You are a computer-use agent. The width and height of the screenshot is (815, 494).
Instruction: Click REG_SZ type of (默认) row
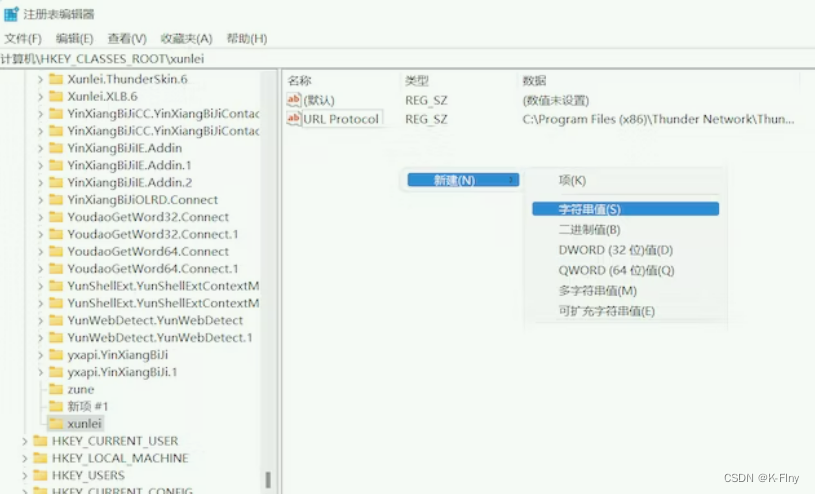point(426,100)
